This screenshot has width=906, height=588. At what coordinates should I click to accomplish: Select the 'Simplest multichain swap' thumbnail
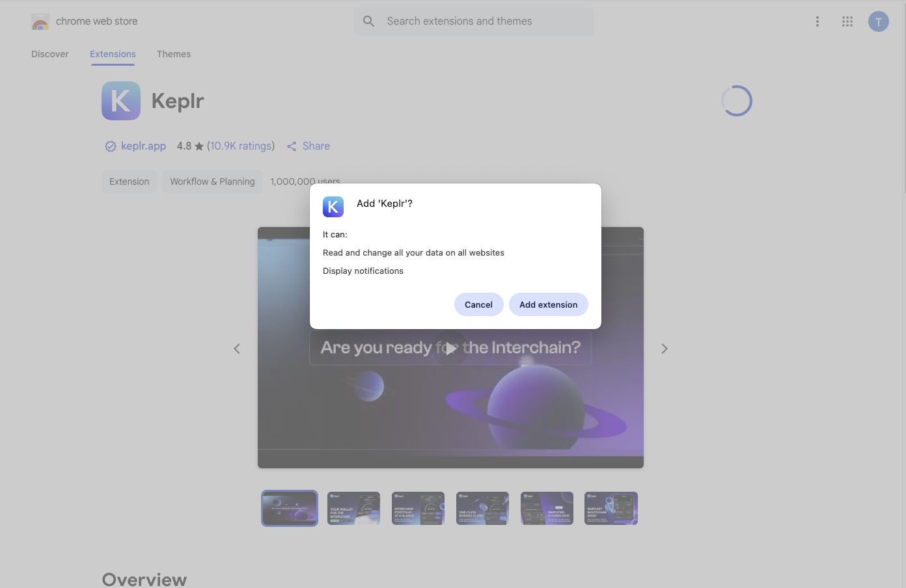coord(611,508)
